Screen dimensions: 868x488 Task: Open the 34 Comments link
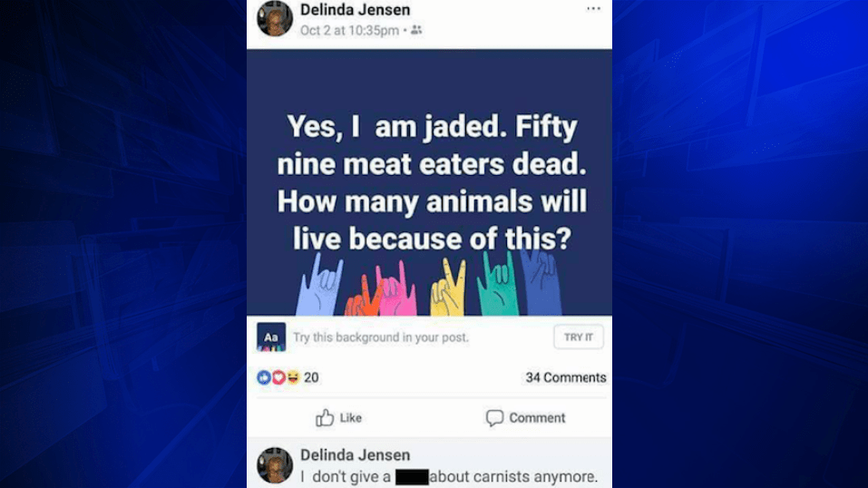566,377
